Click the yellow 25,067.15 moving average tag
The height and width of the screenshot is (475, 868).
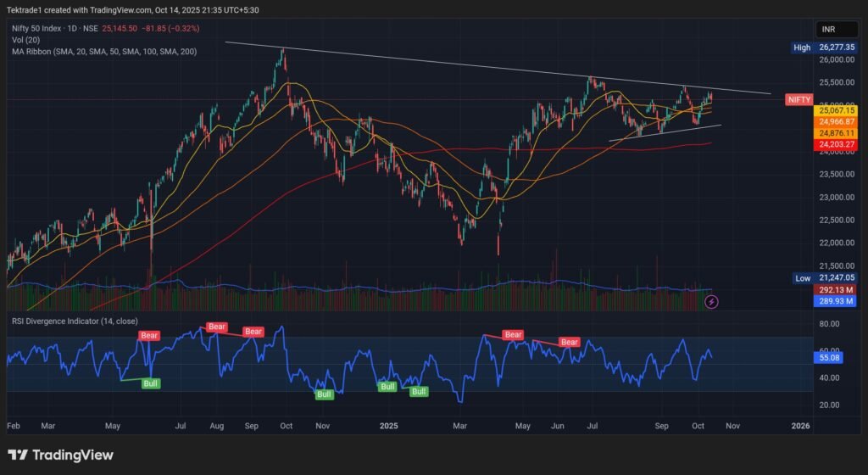[835, 110]
